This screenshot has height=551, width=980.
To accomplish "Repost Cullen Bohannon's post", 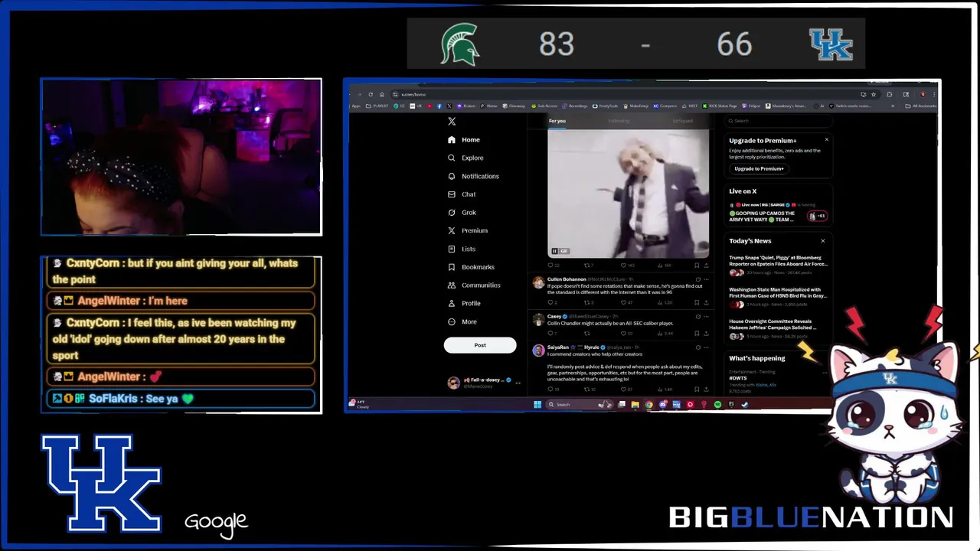I will pyautogui.click(x=587, y=302).
